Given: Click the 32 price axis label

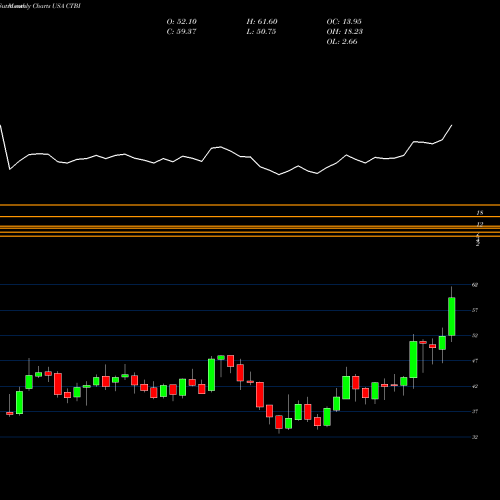Looking at the screenshot, I should coord(475,437).
